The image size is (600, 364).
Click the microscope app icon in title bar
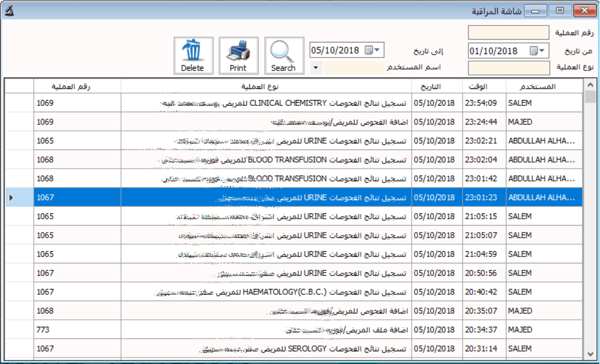(x=9, y=10)
